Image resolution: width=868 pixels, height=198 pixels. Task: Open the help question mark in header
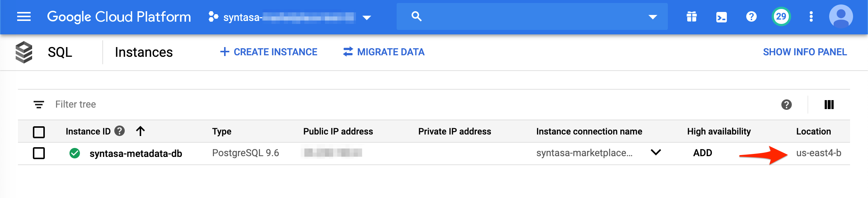(x=751, y=17)
